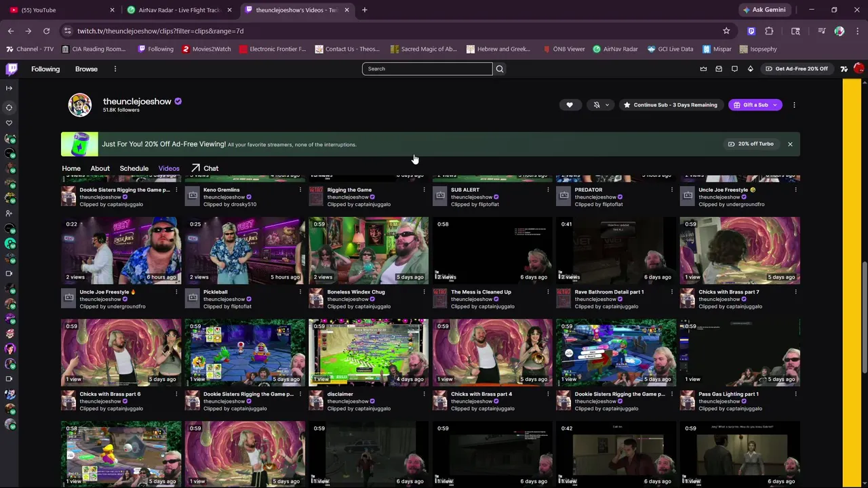Click Continue Sub - 3 Days Remaining
Screen dimensions: 868x488
pyautogui.click(x=670, y=105)
